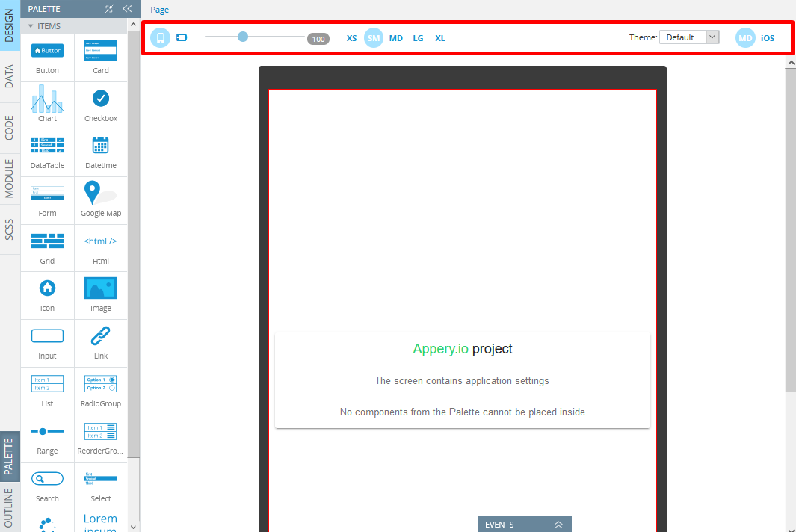Click the zoom slider handle
This screenshot has height=532, width=796.
[243, 37]
